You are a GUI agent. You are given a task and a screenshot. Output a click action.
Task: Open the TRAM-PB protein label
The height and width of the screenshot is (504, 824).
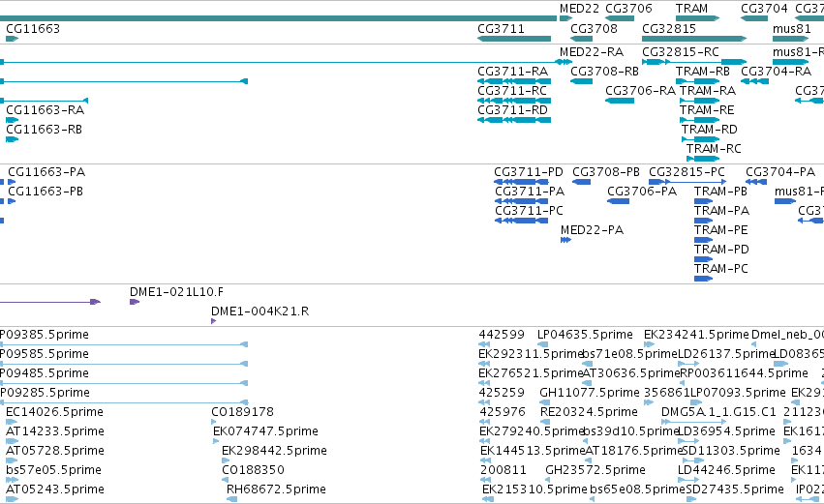[720, 192]
